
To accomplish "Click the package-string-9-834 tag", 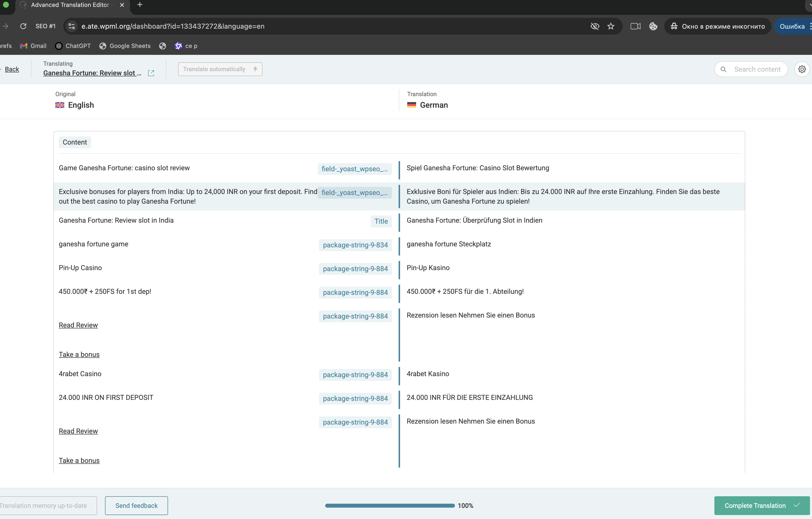I will tap(355, 245).
